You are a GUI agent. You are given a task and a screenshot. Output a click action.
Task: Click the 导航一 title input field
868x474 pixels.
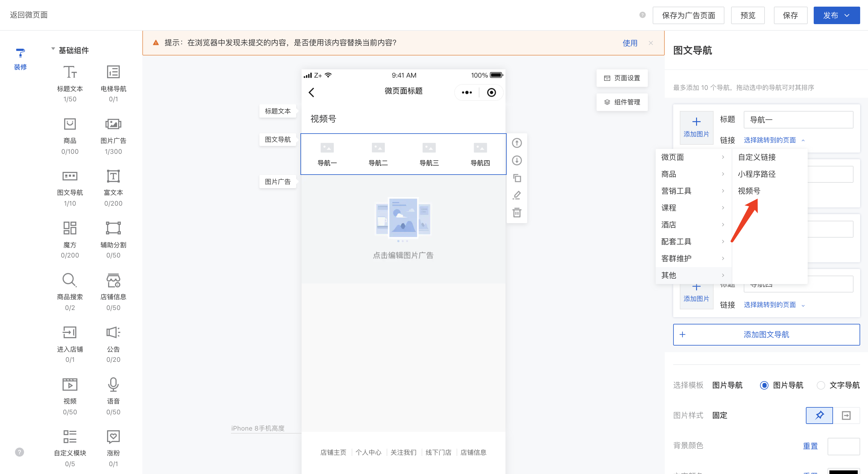798,120
